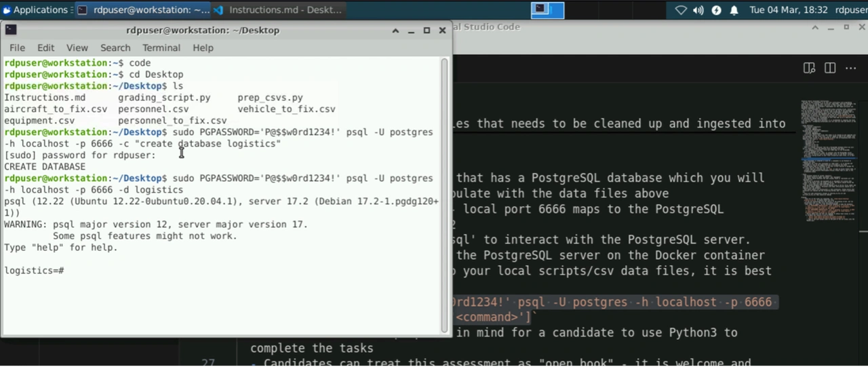Viewport: 868px width, 367px height.
Task: Open the Applications menu in top panel
Action: [35, 9]
